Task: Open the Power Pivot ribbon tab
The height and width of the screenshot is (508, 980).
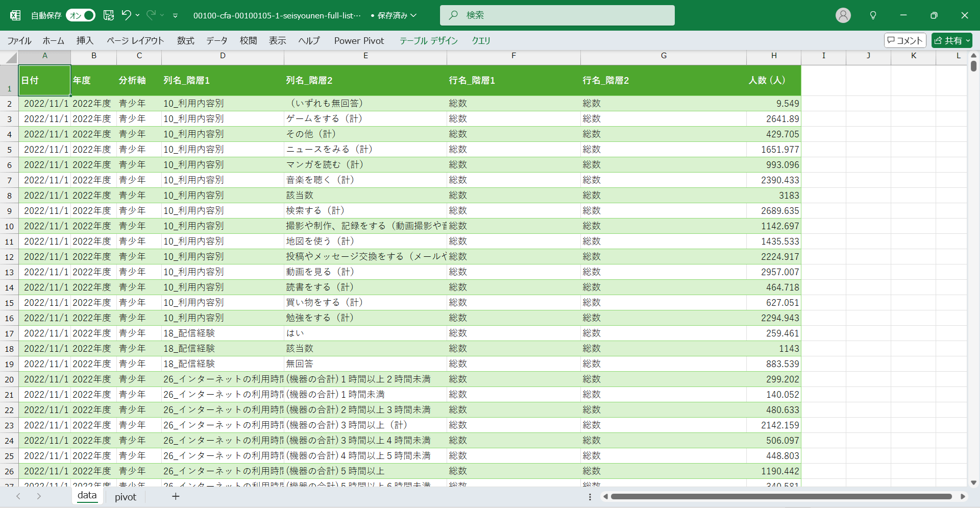Action: tap(359, 40)
